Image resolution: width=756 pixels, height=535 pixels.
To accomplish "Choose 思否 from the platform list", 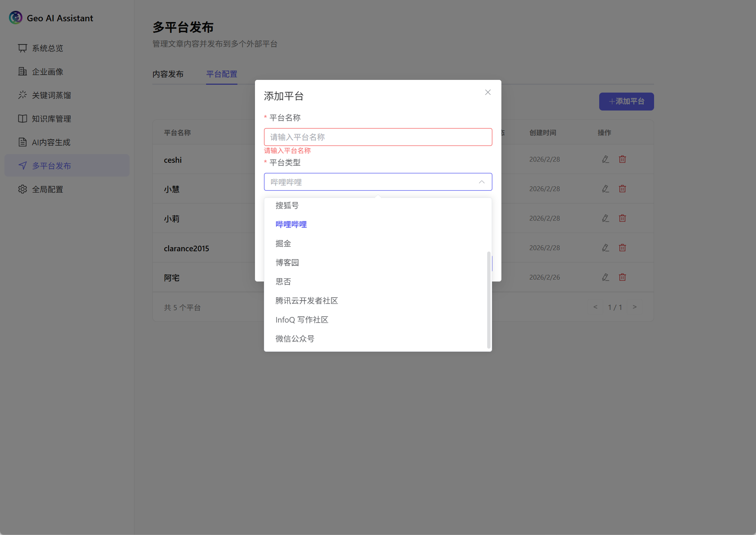I will click(375, 282).
